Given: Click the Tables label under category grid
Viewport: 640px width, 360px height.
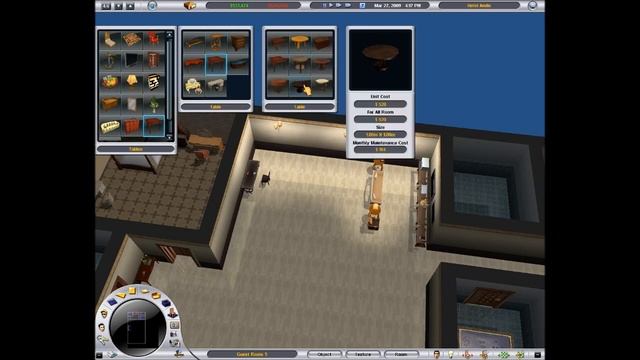Looking at the screenshot, I should 136,149.
